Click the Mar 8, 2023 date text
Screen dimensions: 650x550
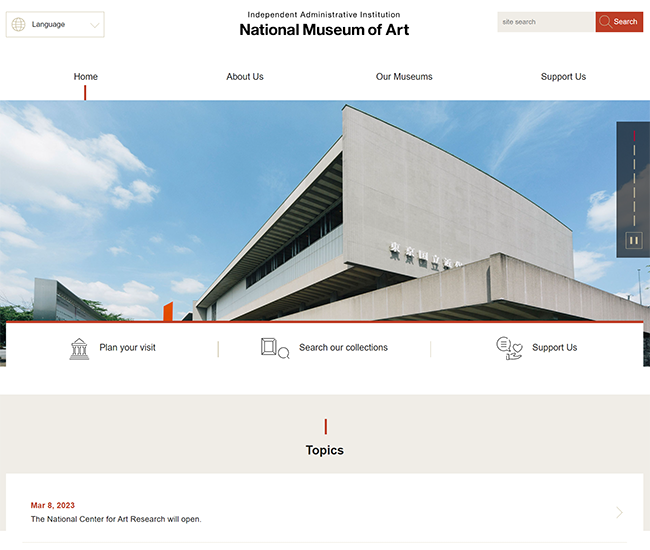pos(53,505)
